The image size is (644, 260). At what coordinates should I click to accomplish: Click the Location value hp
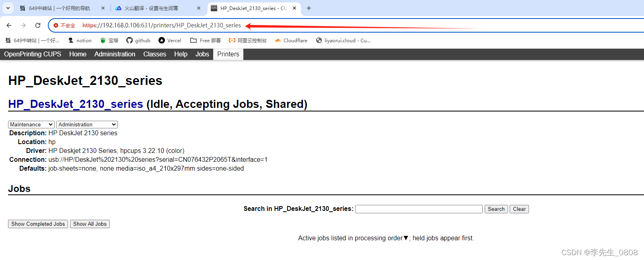pos(52,142)
